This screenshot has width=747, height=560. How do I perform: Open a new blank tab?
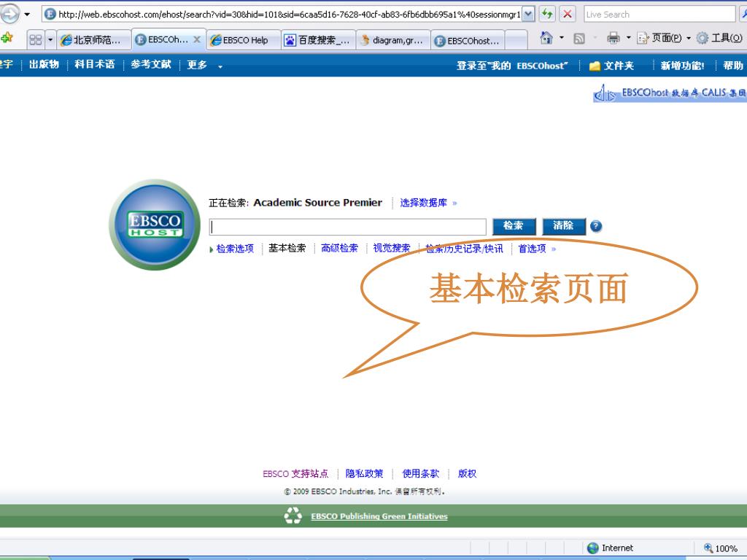[516, 40]
